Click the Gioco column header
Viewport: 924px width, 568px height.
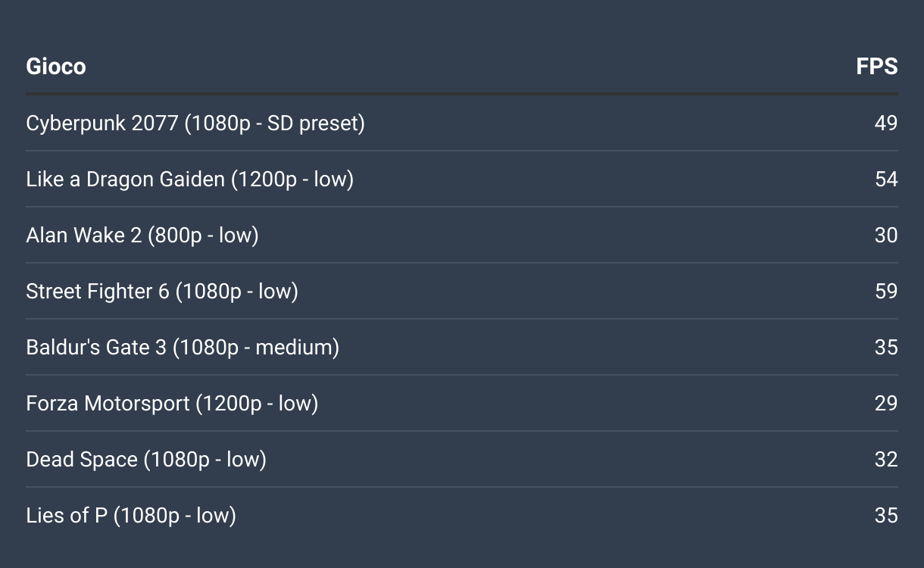point(56,67)
